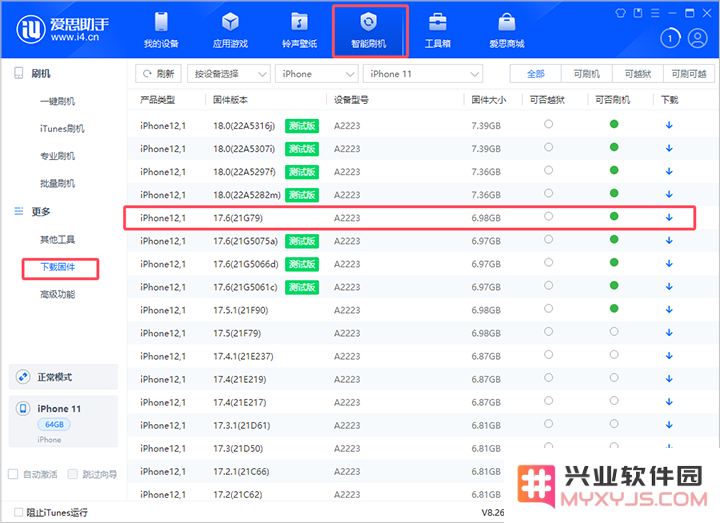Open the 铃声壁纸 ringtones and wallpapers section

(x=299, y=30)
